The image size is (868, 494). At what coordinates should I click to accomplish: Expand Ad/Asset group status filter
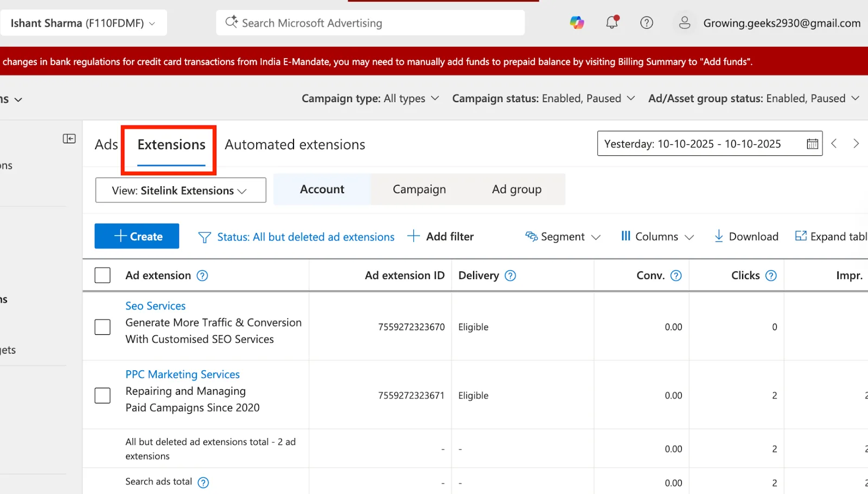[x=754, y=98]
